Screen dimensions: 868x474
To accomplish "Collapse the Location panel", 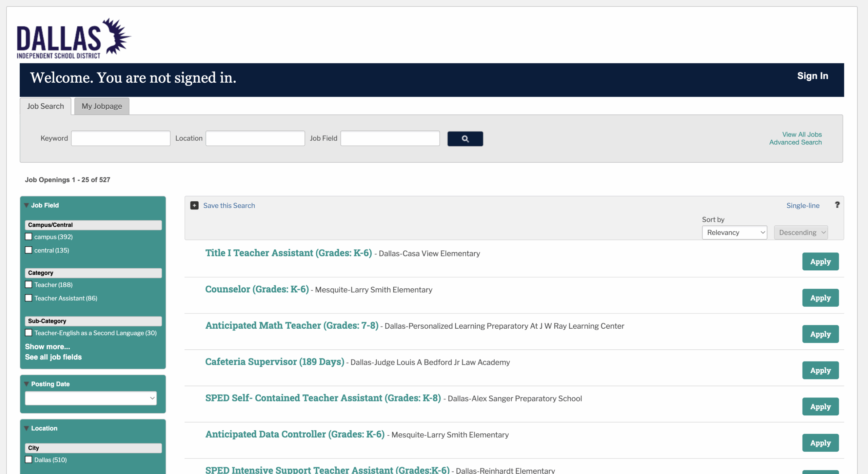I will click(26, 428).
